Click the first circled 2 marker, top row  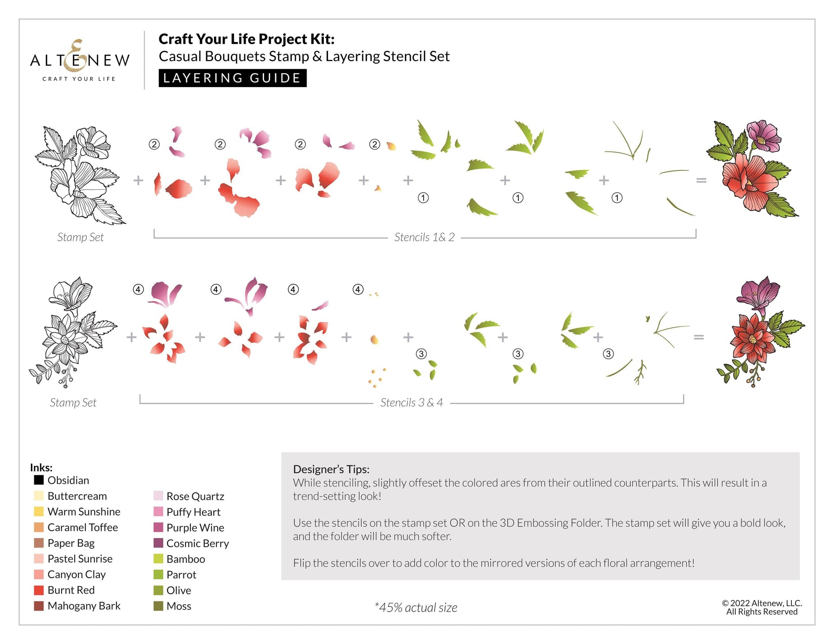(154, 144)
